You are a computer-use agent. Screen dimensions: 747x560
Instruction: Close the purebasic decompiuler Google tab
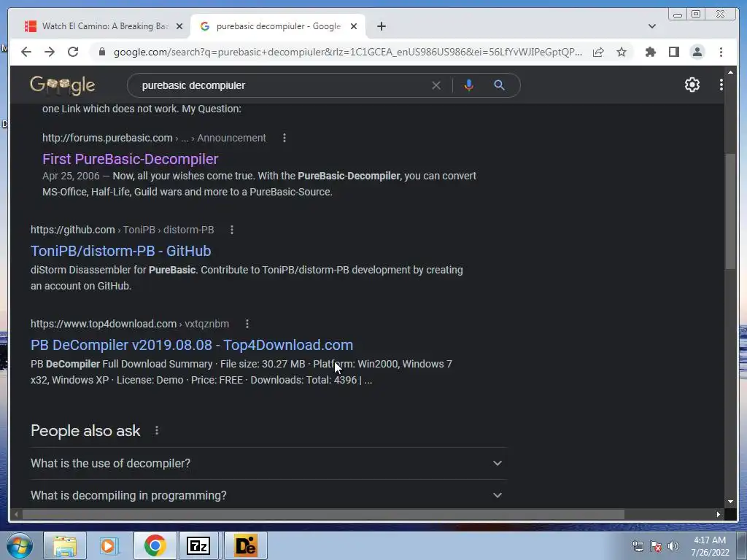point(354,26)
